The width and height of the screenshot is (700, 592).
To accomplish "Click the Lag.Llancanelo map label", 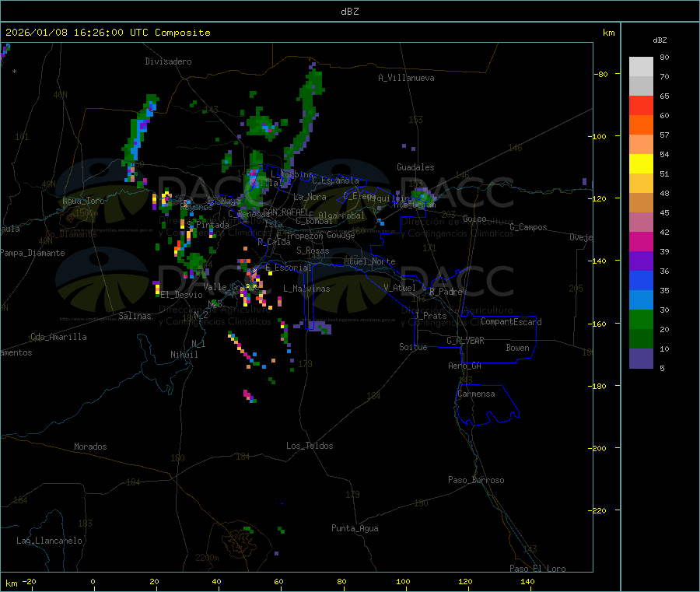I will [x=50, y=541].
